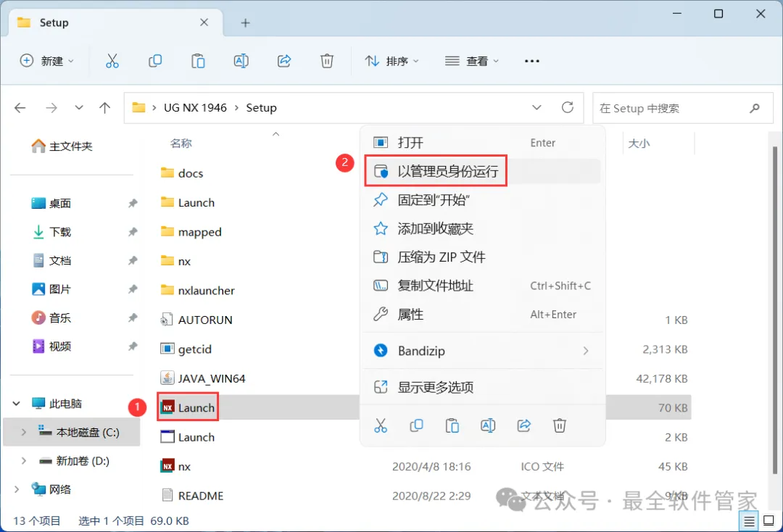Click the Share icon in the context menu
Screen dimensions: 783x532
tap(524, 425)
